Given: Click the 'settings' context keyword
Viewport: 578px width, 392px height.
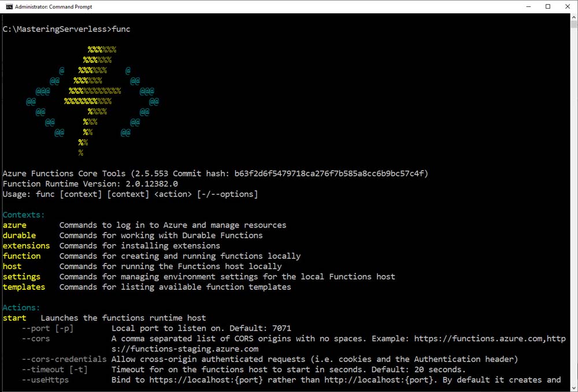Looking at the screenshot, I should click(21, 277).
